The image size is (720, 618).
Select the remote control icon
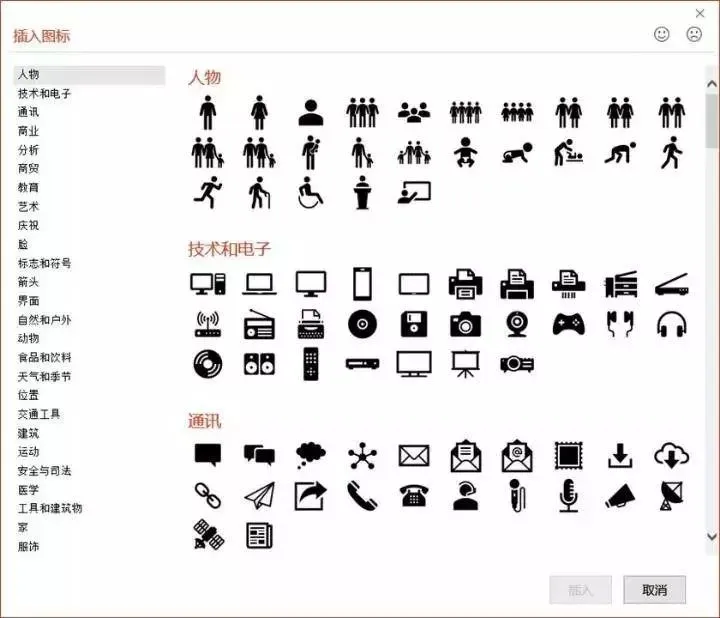(x=311, y=364)
